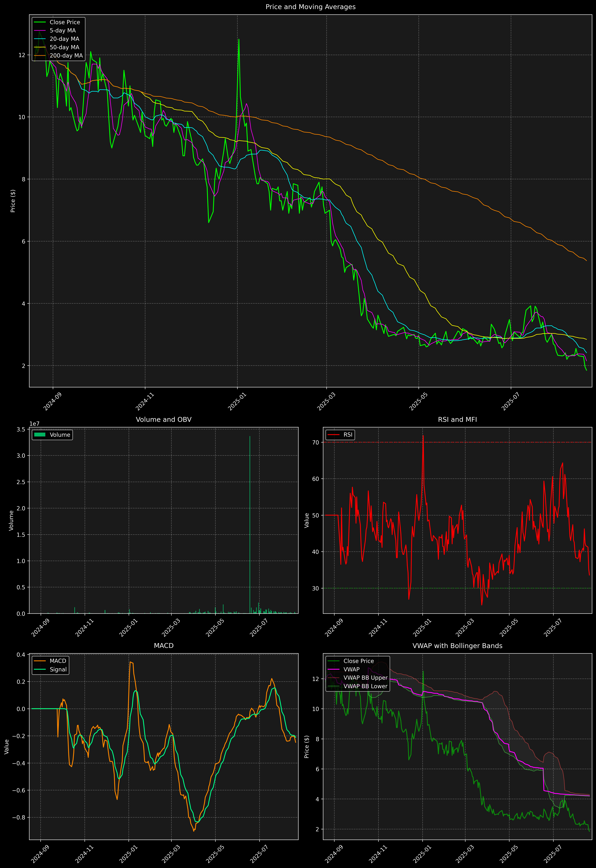596x868 pixels.
Task: Click the RSI legend entry
Action: click(348, 435)
